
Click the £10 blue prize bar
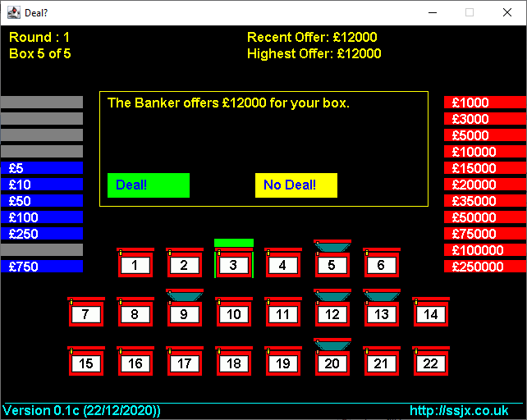pyautogui.click(x=42, y=185)
